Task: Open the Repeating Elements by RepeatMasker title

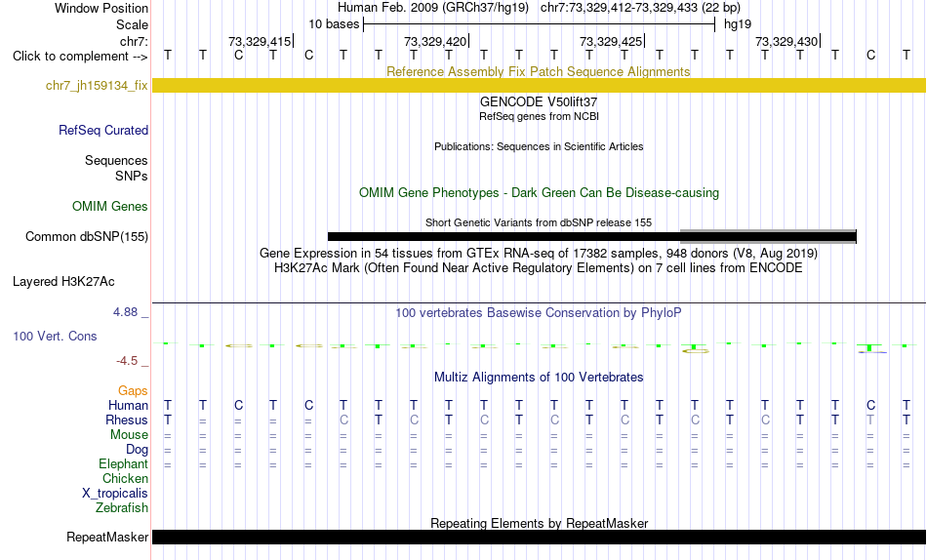Action: pos(539,523)
